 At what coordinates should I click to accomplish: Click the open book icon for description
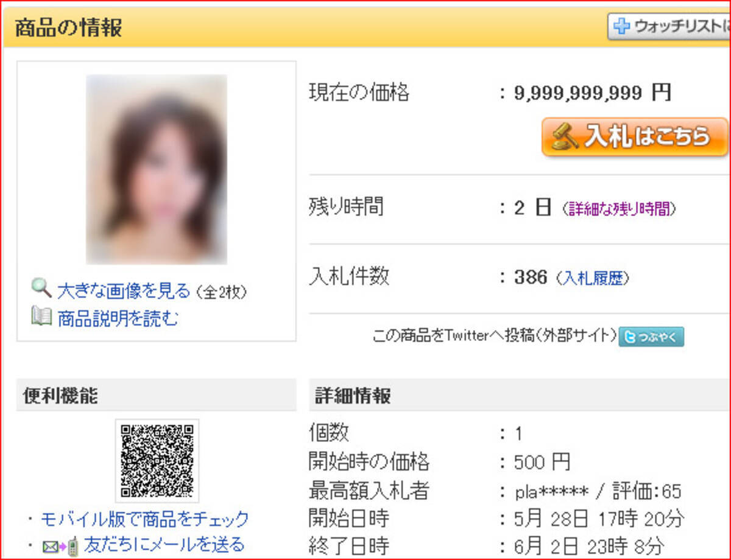pyautogui.click(x=41, y=317)
